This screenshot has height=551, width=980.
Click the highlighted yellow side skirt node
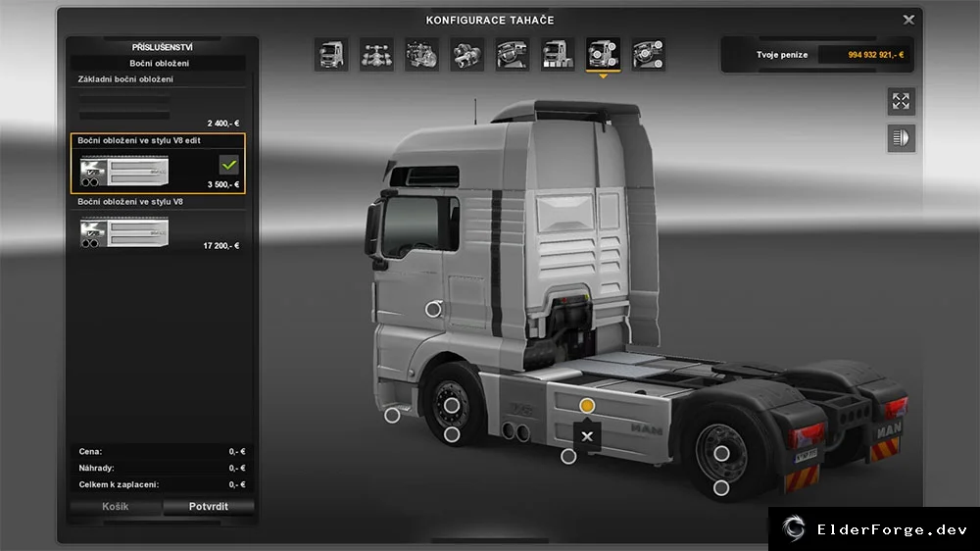pos(586,406)
